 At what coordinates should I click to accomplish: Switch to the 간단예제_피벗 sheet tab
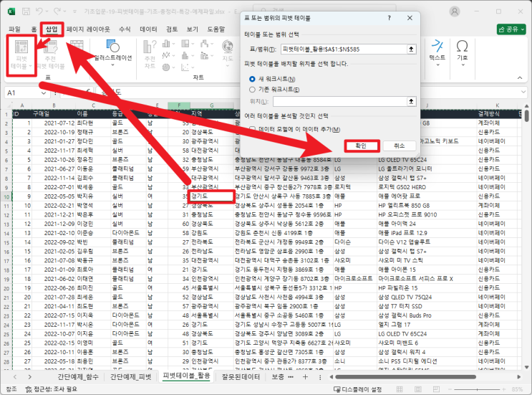(x=130, y=376)
